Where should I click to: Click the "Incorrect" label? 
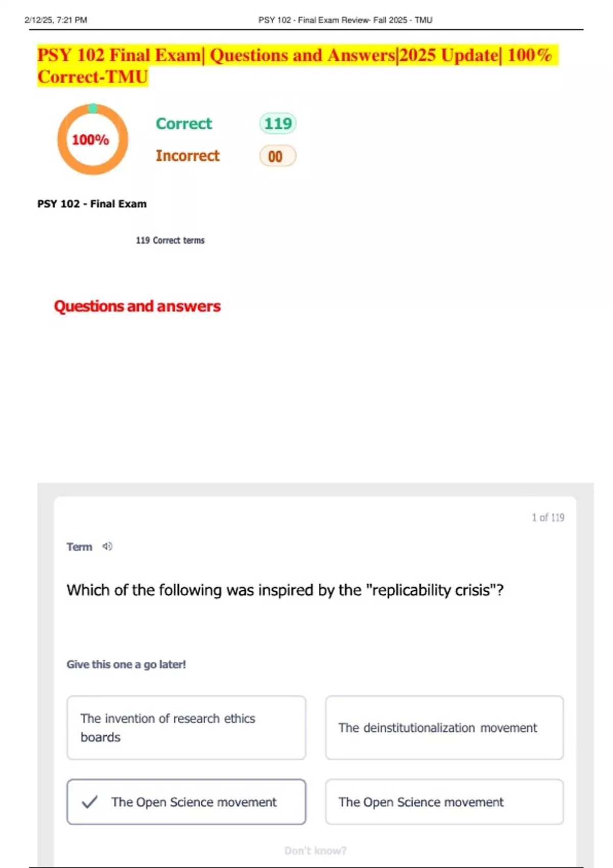(187, 156)
